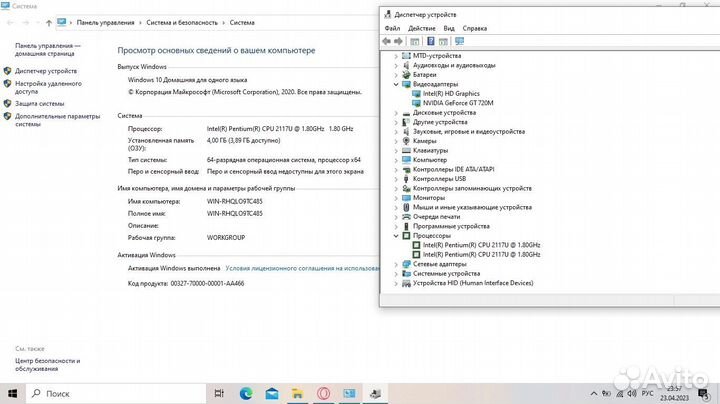Open Дополнительные параметры системы link
The image size is (720, 404).
click(57, 120)
